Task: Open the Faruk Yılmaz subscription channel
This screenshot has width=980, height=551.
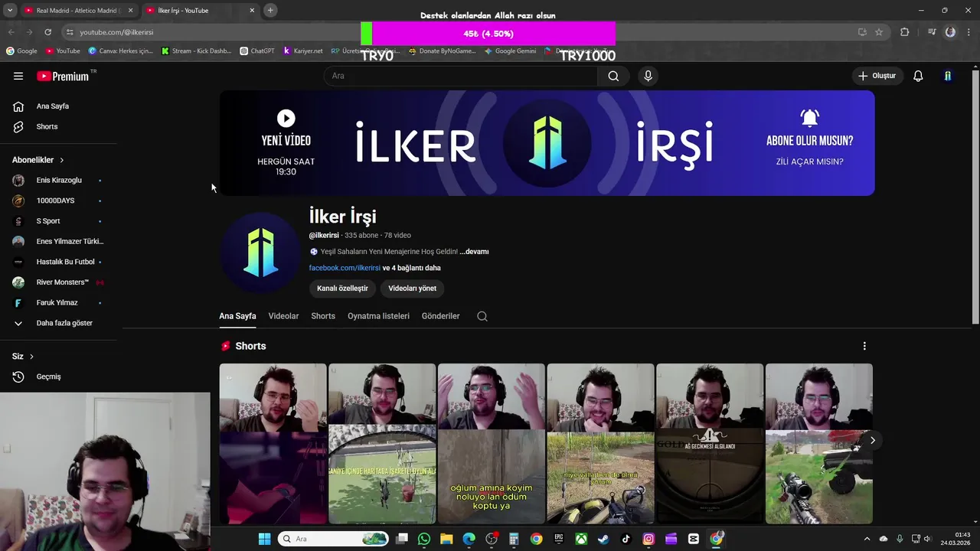Action: pos(58,303)
